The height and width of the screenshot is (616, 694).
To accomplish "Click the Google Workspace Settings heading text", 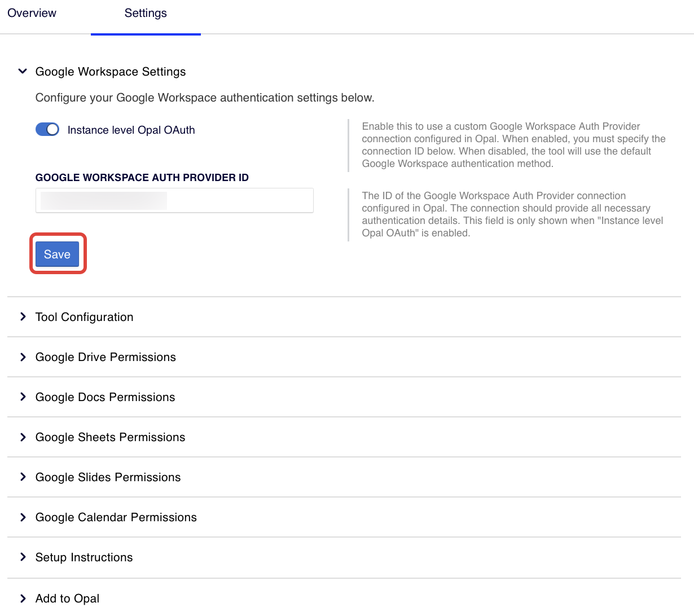I will (111, 72).
